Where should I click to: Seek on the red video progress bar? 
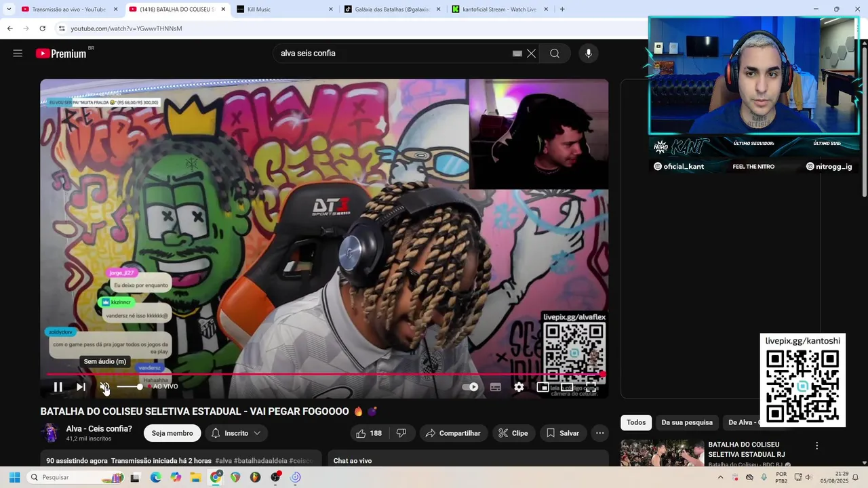324,373
